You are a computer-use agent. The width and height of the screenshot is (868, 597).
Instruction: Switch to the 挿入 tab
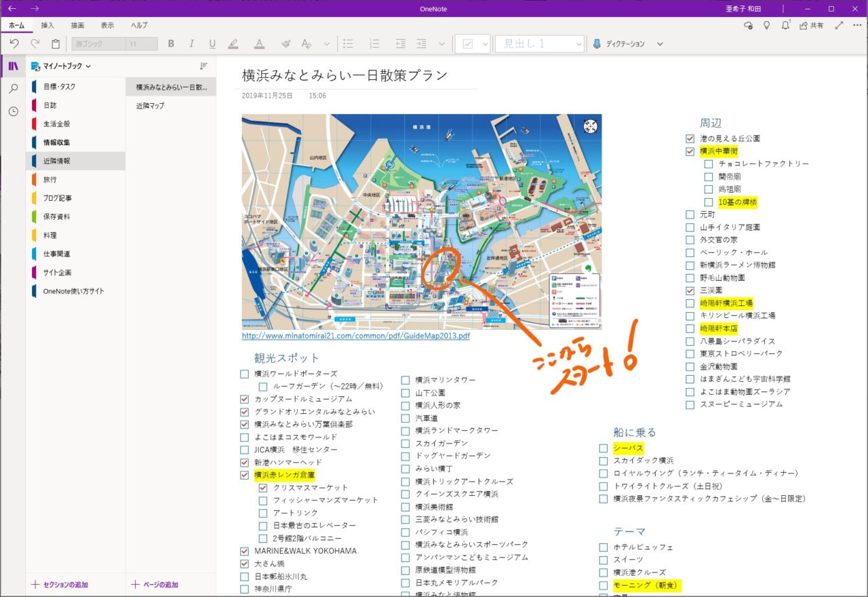tap(47, 25)
